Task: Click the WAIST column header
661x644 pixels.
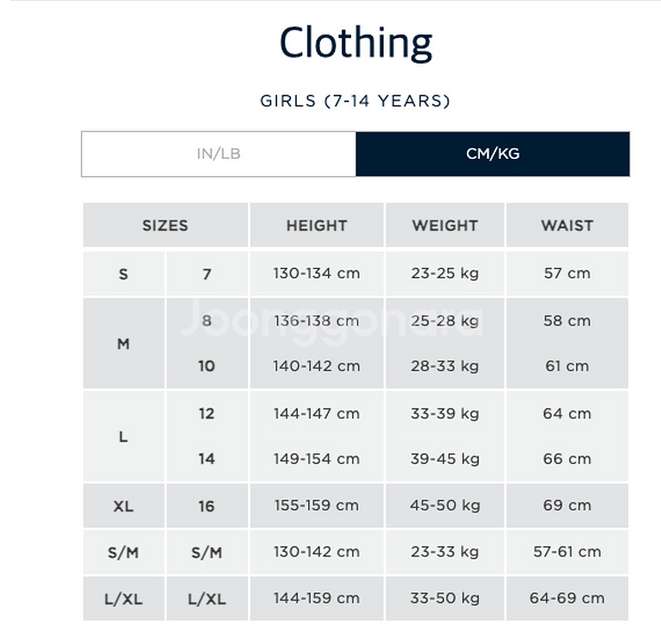Action: [567, 226]
